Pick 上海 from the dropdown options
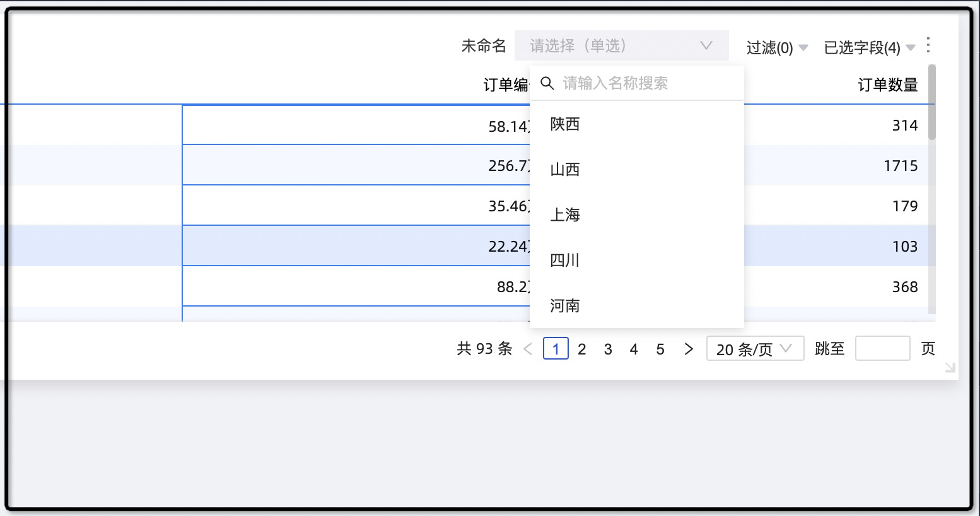Viewport: 980px width, 516px height. pos(565,215)
